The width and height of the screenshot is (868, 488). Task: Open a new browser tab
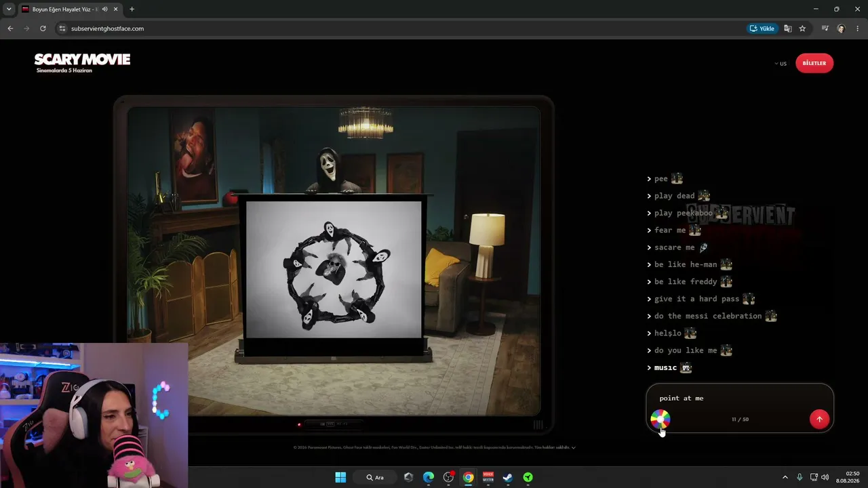point(132,9)
